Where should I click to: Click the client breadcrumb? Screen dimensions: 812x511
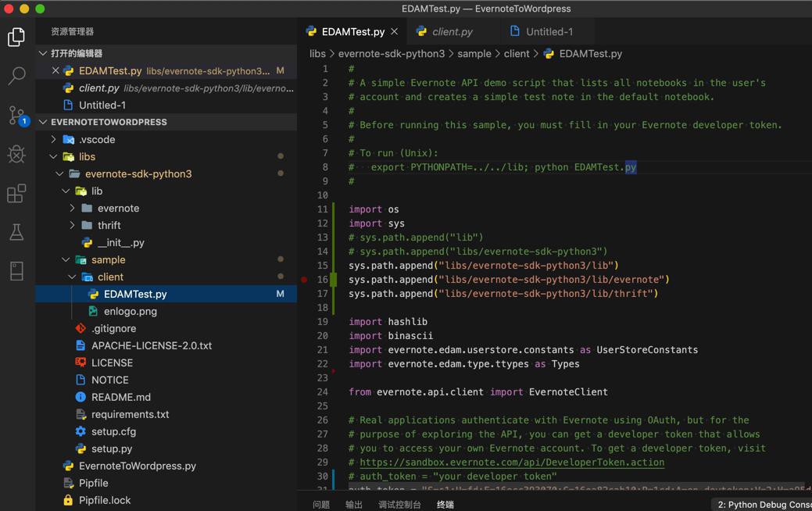coord(517,54)
